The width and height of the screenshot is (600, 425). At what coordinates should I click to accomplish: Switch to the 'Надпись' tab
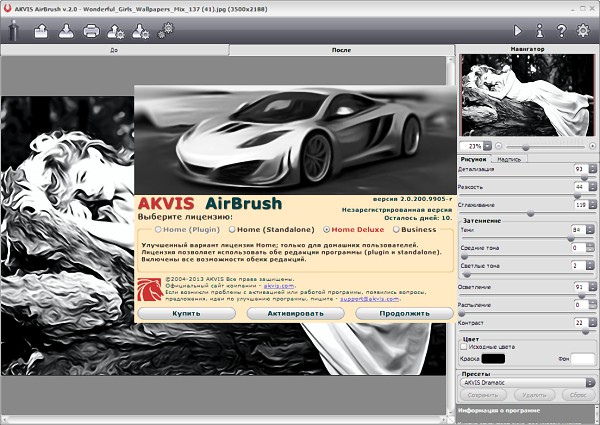click(x=508, y=158)
